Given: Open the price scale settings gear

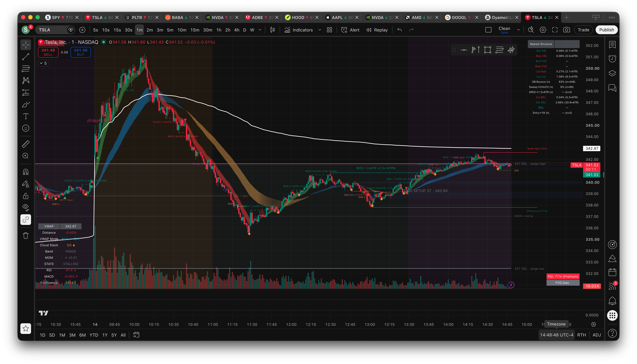Looking at the screenshot, I should tap(593, 324).
